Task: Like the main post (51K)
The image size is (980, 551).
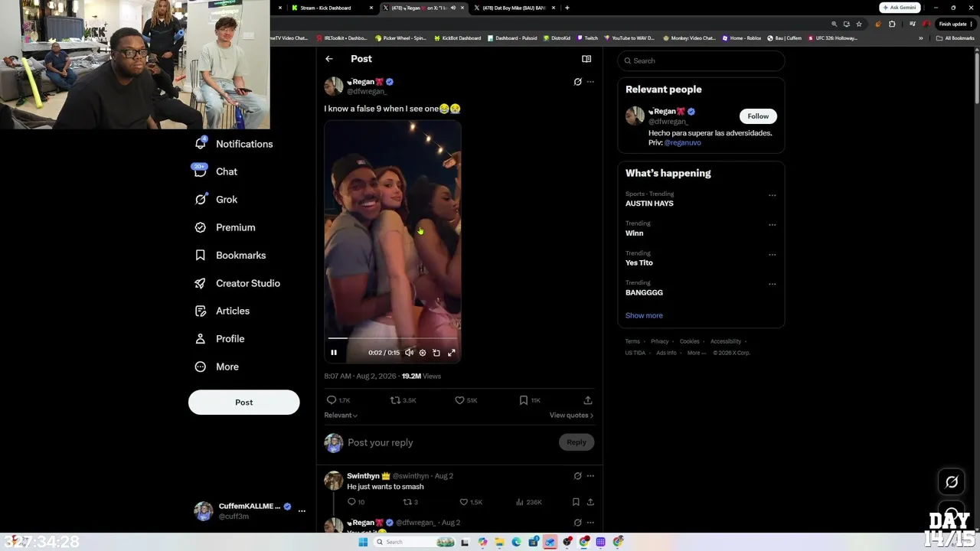Action: pyautogui.click(x=465, y=400)
